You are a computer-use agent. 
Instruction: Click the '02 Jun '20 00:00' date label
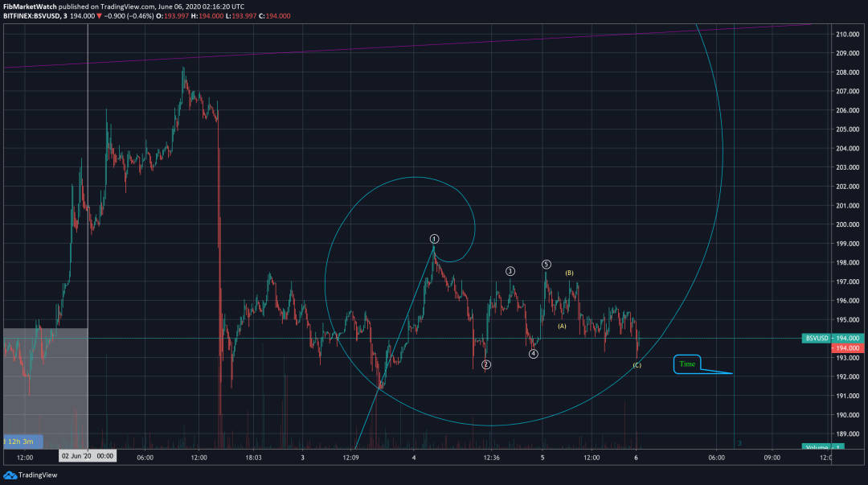point(86,457)
